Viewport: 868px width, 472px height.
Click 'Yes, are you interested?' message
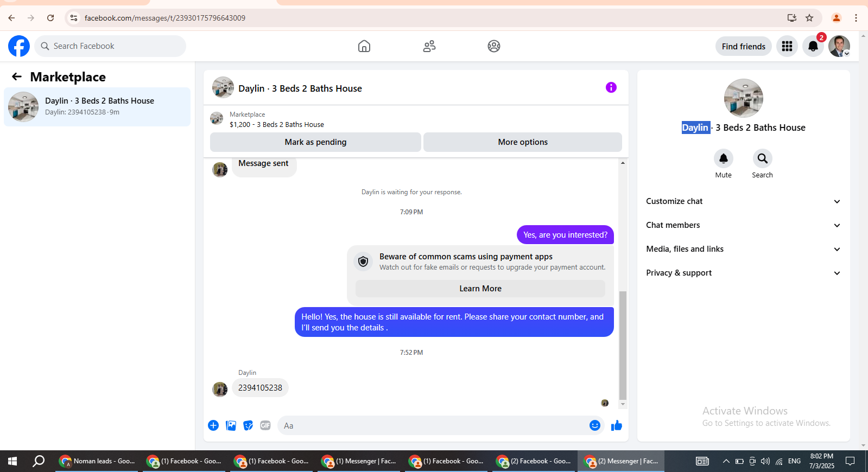[565, 235]
